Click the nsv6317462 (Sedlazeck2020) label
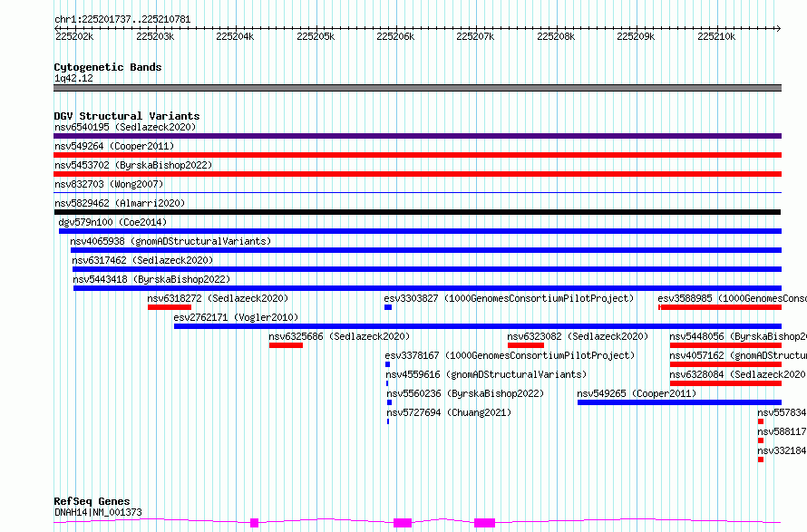 [x=142, y=260]
